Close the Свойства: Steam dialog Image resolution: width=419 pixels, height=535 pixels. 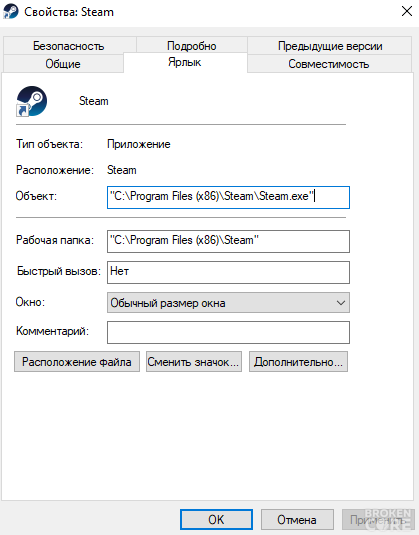click(x=407, y=11)
